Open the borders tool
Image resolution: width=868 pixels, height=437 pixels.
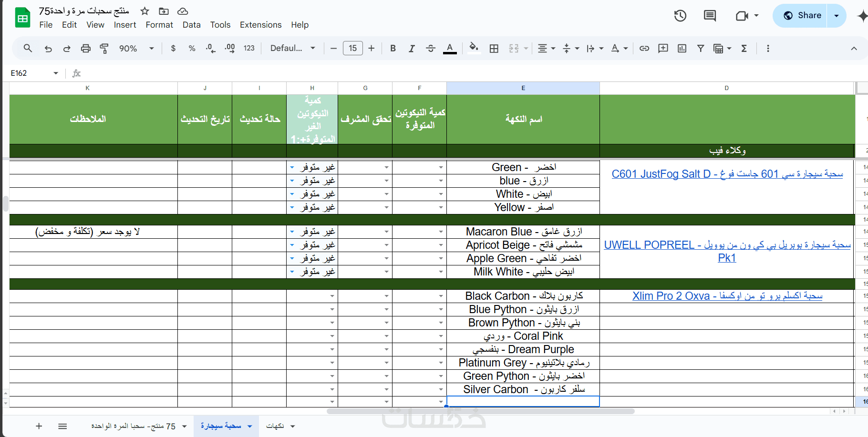494,48
